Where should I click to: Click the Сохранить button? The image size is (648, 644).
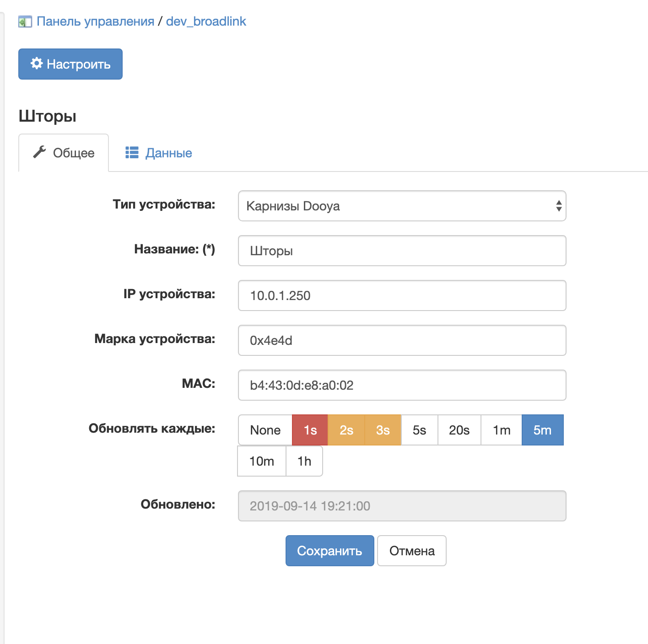coord(329,551)
